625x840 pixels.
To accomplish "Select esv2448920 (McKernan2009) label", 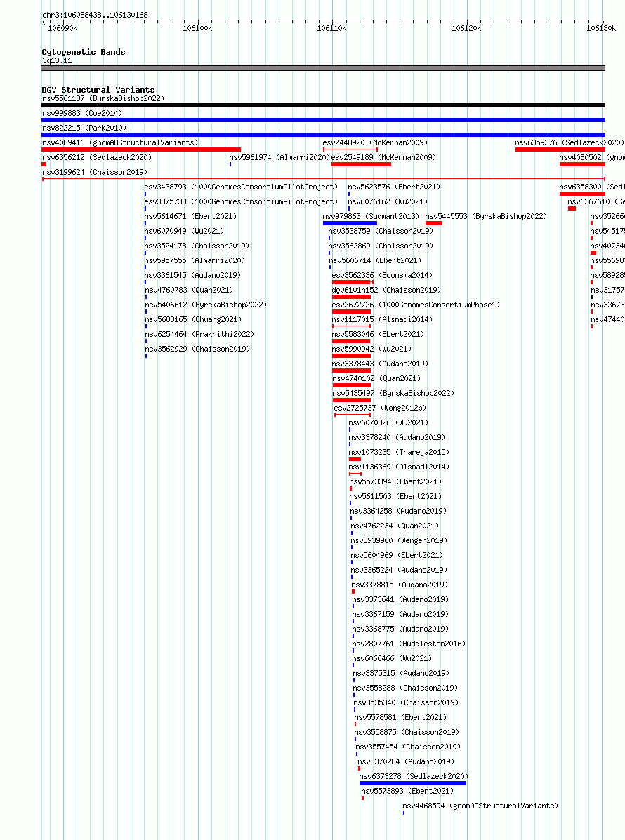I will pos(375,142).
